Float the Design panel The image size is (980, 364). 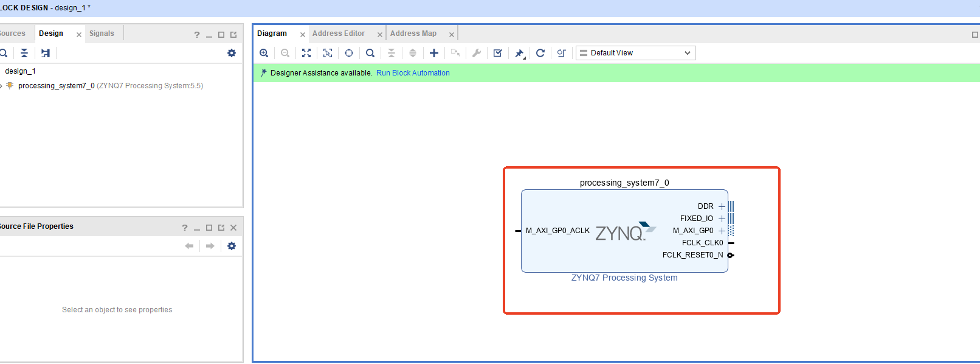[233, 35]
